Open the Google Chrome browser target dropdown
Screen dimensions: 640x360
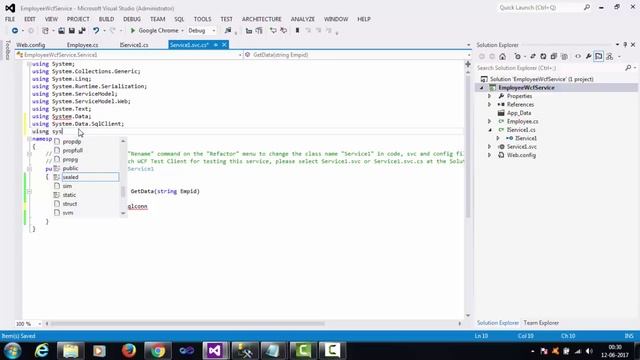point(182,31)
